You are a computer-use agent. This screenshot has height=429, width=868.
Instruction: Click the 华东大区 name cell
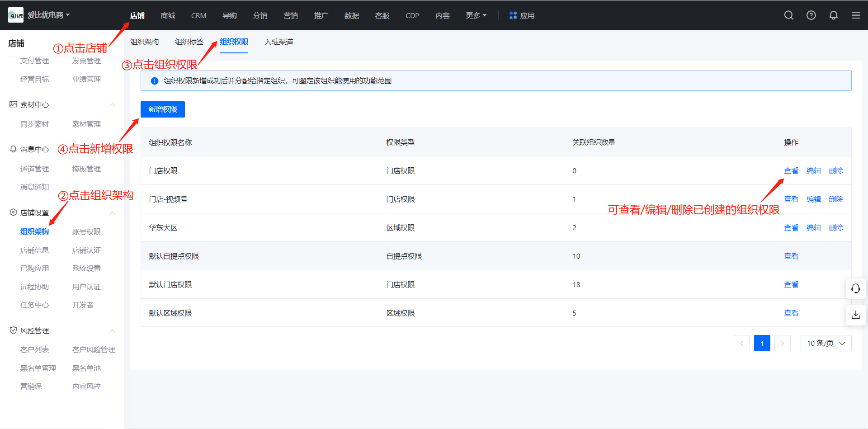click(163, 227)
